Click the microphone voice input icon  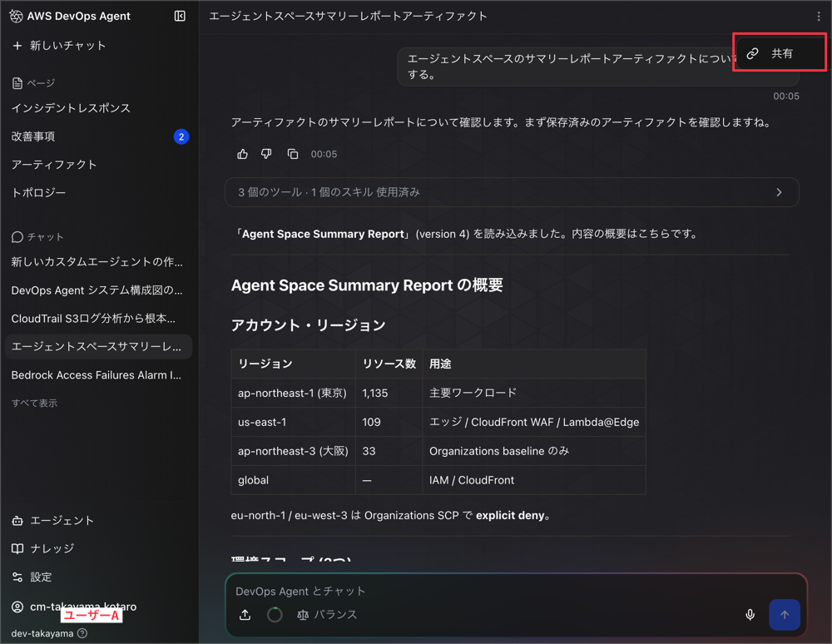click(x=750, y=615)
